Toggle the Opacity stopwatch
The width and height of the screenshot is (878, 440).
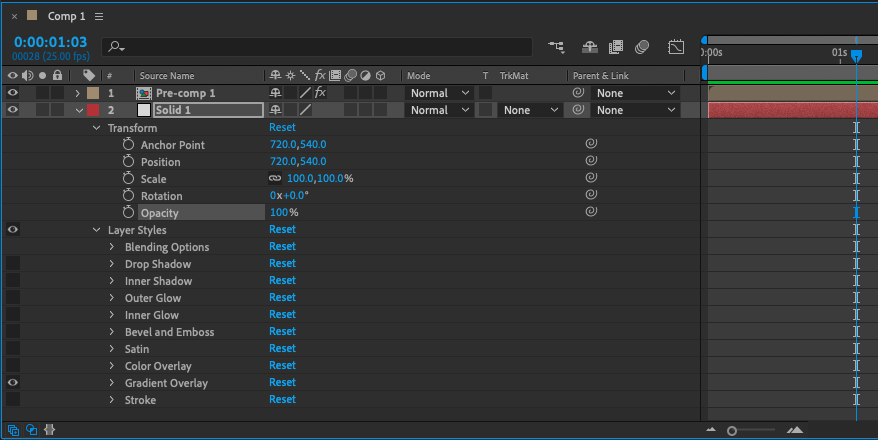(x=128, y=212)
